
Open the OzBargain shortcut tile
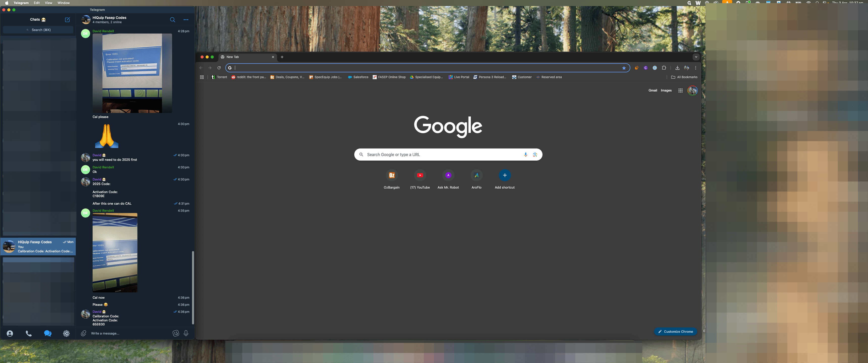click(x=392, y=180)
